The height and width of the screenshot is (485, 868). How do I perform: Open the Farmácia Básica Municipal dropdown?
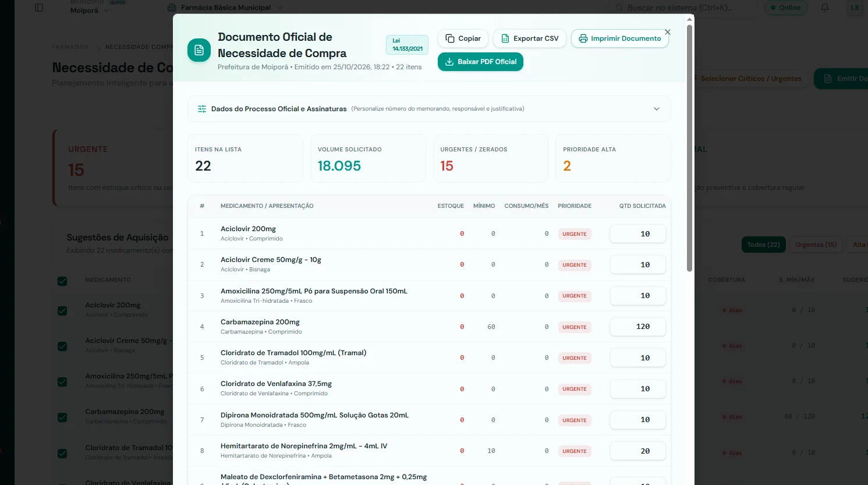pyautogui.click(x=224, y=8)
